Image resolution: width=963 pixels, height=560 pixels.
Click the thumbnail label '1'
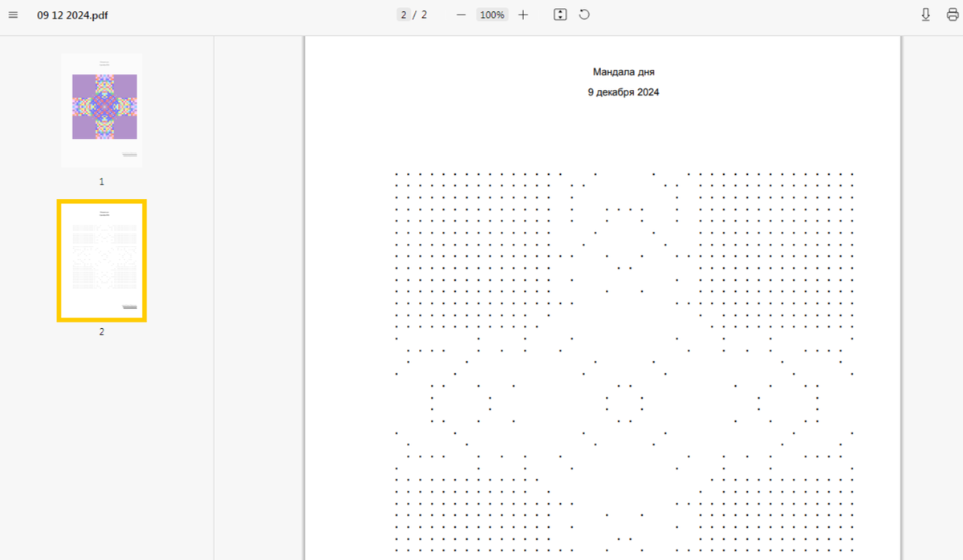(101, 181)
